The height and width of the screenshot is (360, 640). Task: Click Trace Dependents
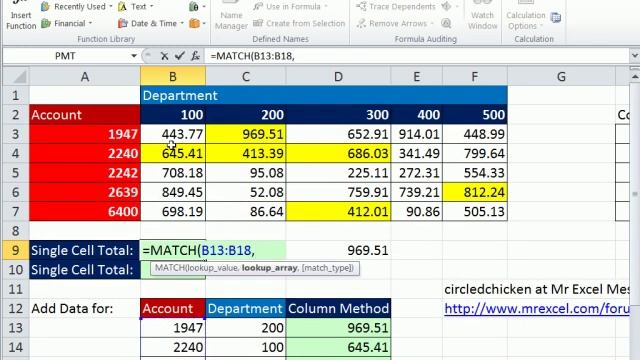[396, 7]
